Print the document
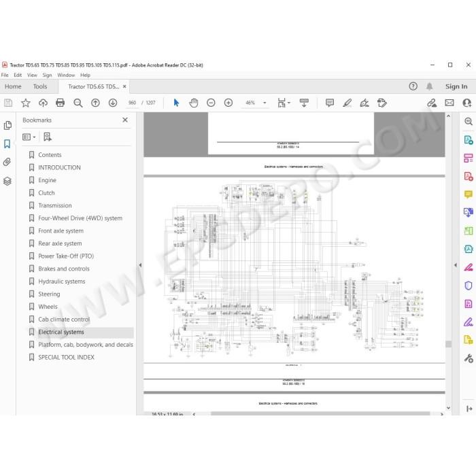The width and height of the screenshot is (476, 476). (60, 103)
